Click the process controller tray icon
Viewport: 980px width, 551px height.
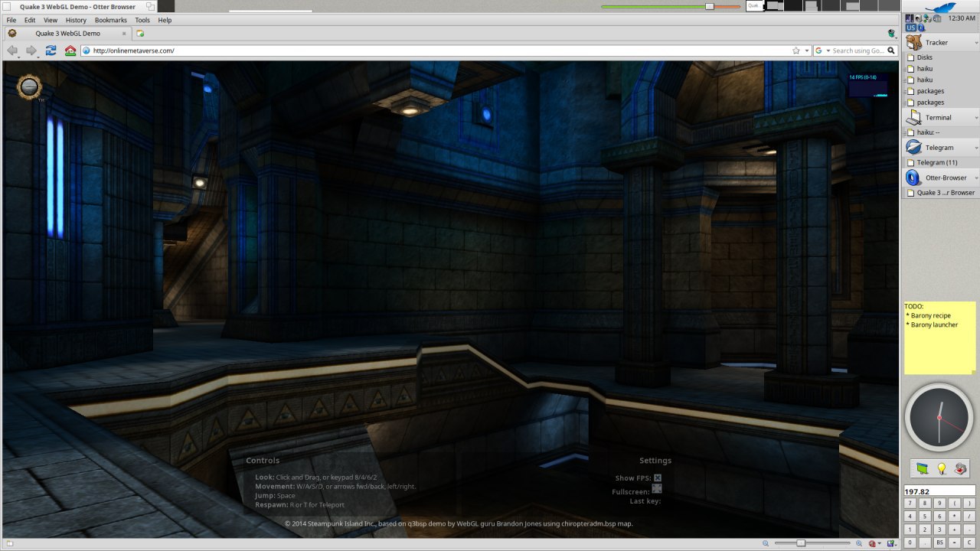[x=910, y=18]
